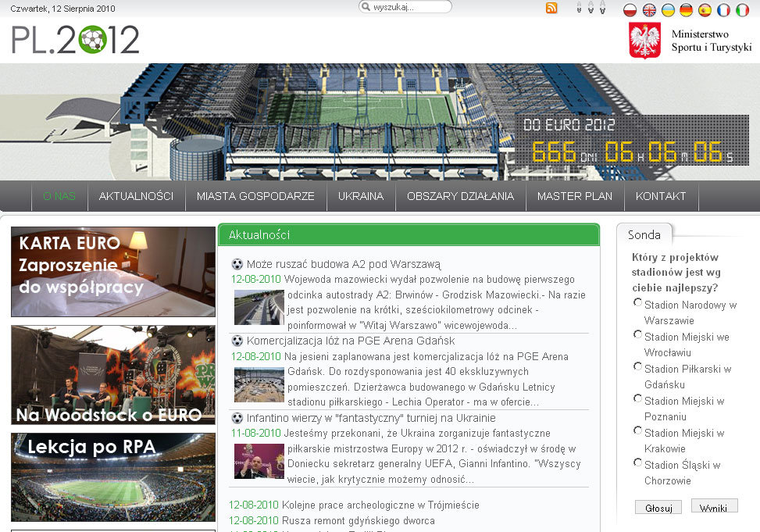Switch to French via the flag icon
Screen dimensions: 760x532
724,10
